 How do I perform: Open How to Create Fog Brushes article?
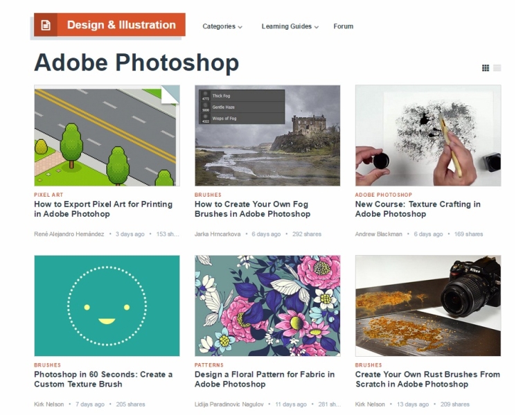[252, 209]
